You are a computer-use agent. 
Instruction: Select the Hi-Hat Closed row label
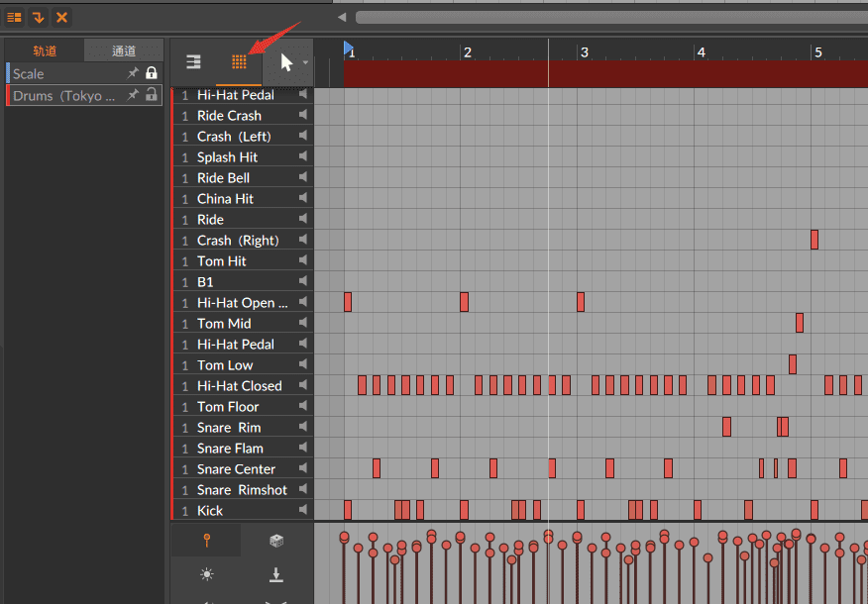[239, 385]
